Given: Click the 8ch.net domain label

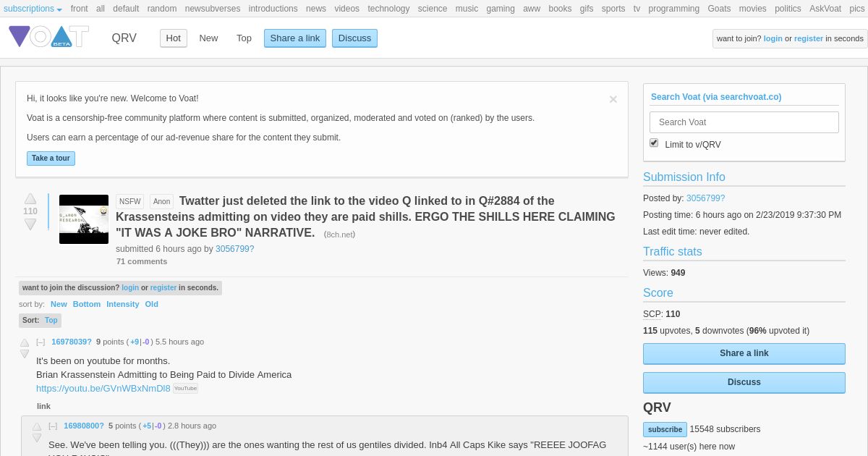Looking at the screenshot, I should coord(339,235).
